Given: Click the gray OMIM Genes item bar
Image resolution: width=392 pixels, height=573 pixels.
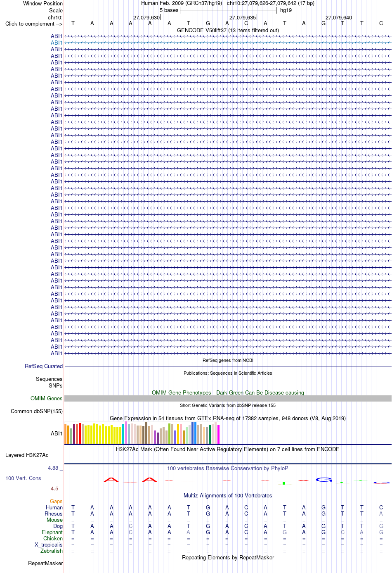Looking at the screenshot, I should click(228, 398).
